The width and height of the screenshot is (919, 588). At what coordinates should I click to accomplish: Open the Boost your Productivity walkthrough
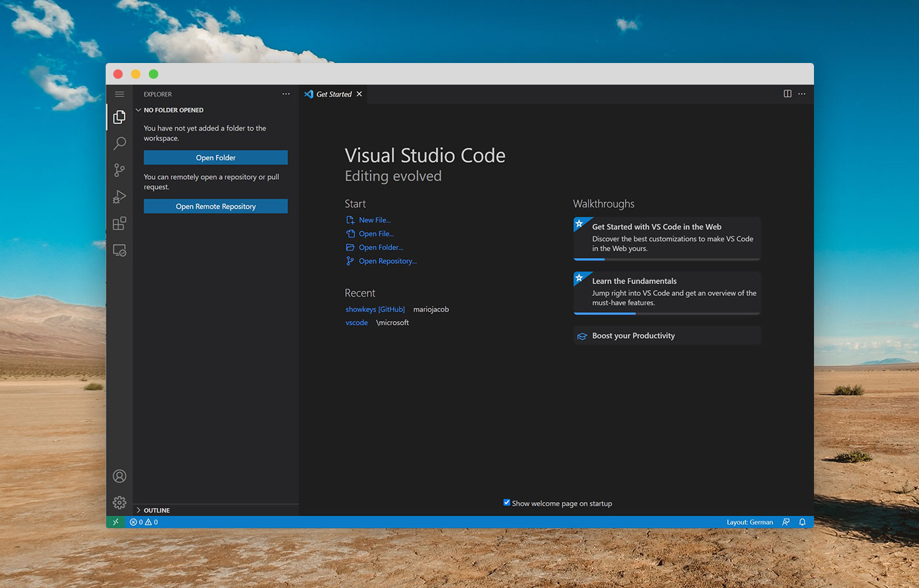point(667,335)
